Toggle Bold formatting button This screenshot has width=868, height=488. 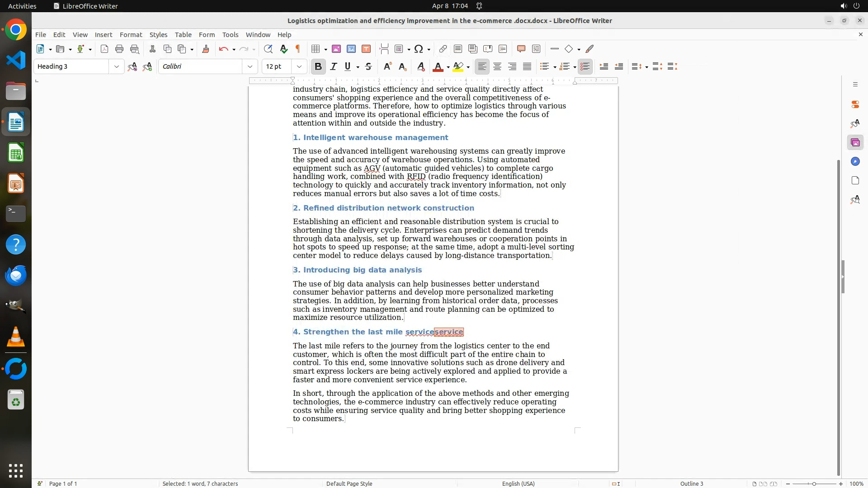tap(318, 67)
